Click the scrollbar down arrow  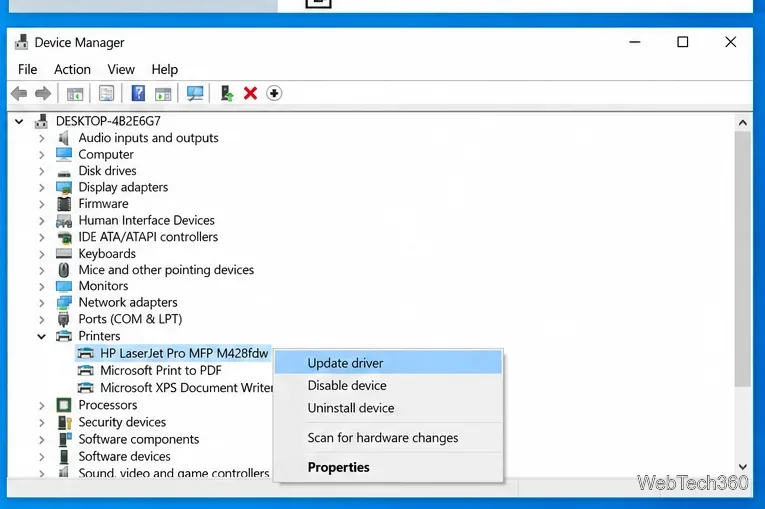pos(743,467)
